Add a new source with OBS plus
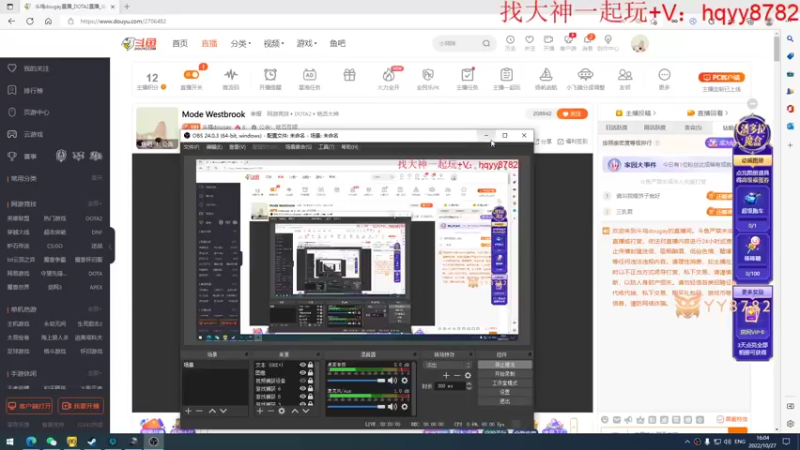800x450 pixels. [x=260, y=411]
